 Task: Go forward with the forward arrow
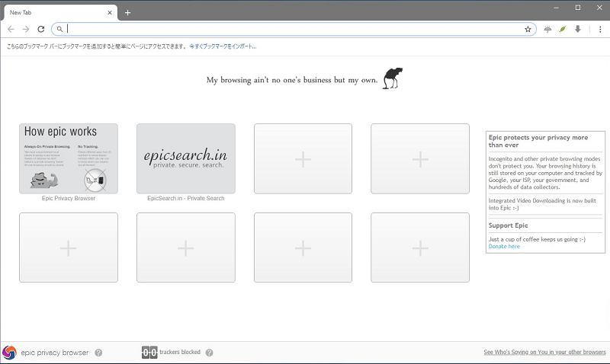click(26, 29)
